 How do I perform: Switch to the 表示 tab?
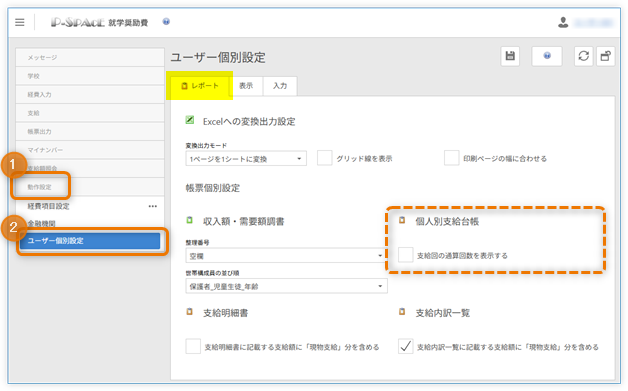pos(246,86)
